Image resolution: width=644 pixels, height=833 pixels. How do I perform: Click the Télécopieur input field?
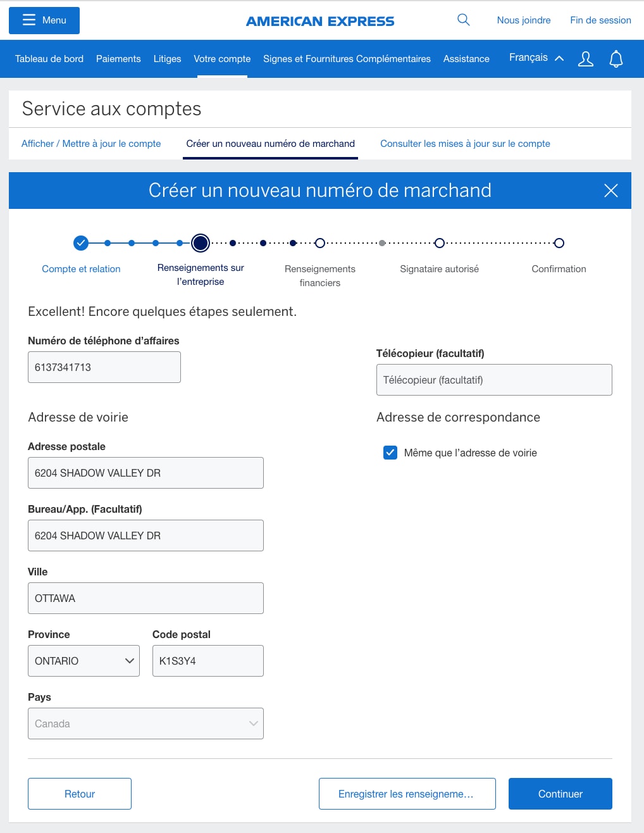(494, 380)
